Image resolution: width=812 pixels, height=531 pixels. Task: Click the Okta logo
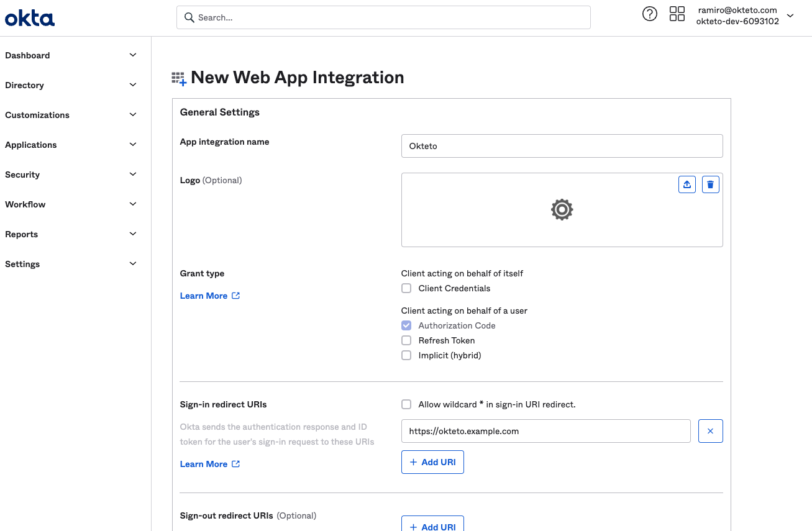tap(29, 18)
